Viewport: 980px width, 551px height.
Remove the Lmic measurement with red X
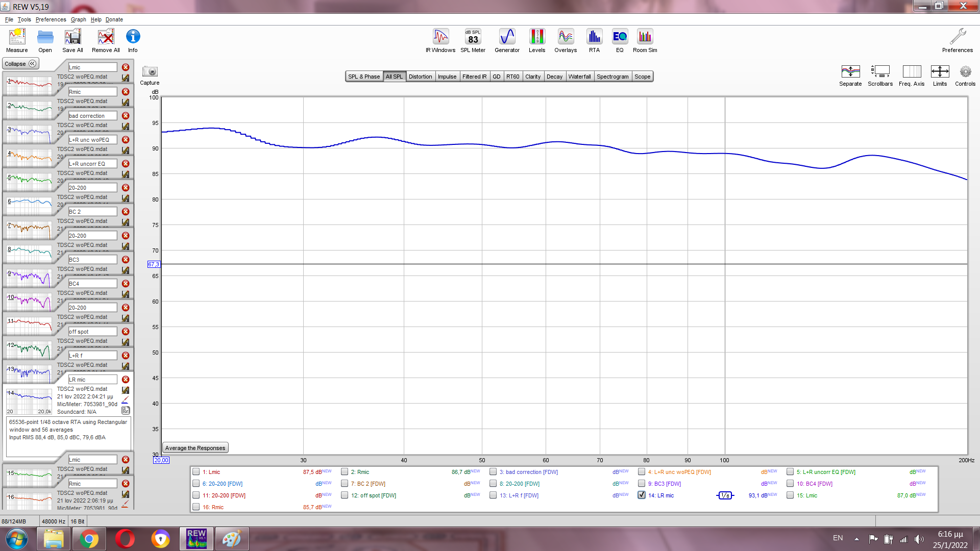(x=126, y=67)
